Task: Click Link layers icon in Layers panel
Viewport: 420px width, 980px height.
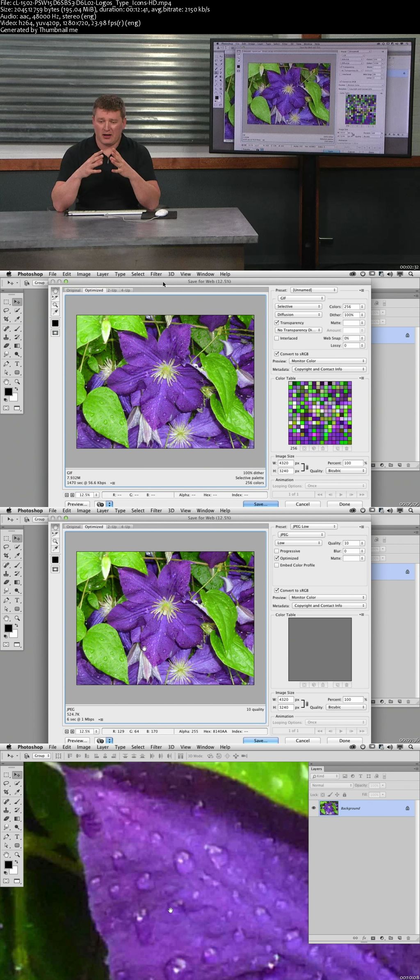Action: point(356,938)
